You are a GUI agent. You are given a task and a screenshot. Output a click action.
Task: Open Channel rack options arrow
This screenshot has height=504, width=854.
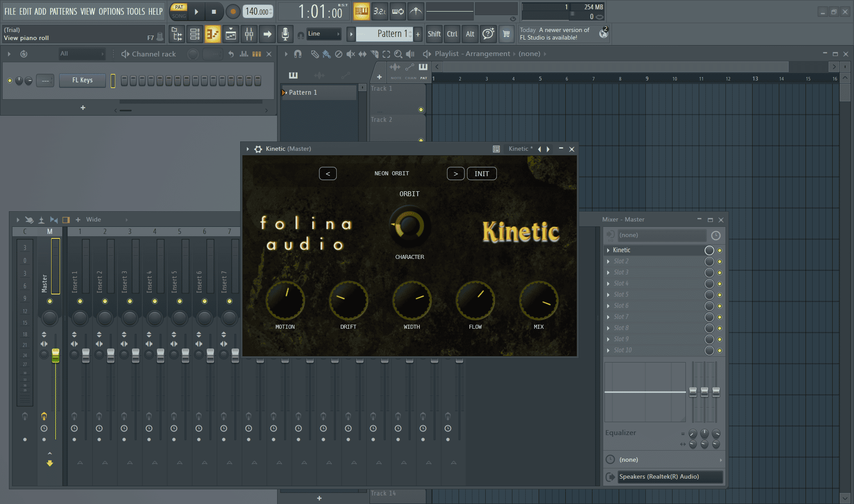[x=9, y=54]
